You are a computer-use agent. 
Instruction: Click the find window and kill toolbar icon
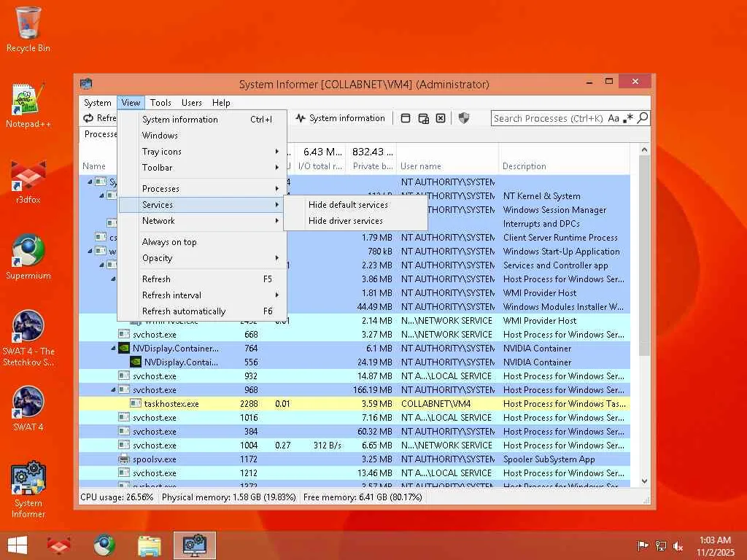click(x=441, y=118)
